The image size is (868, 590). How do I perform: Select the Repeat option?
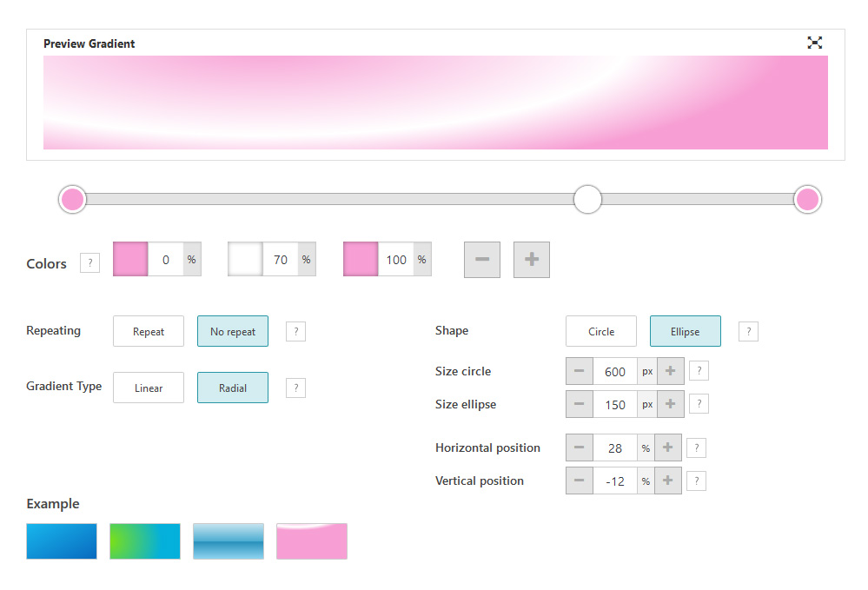coord(149,332)
